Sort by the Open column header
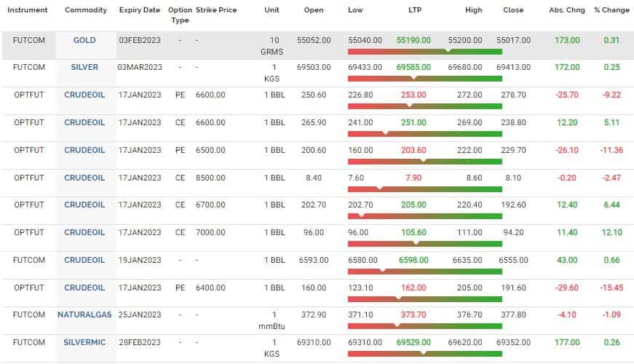 tap(314, 9)
